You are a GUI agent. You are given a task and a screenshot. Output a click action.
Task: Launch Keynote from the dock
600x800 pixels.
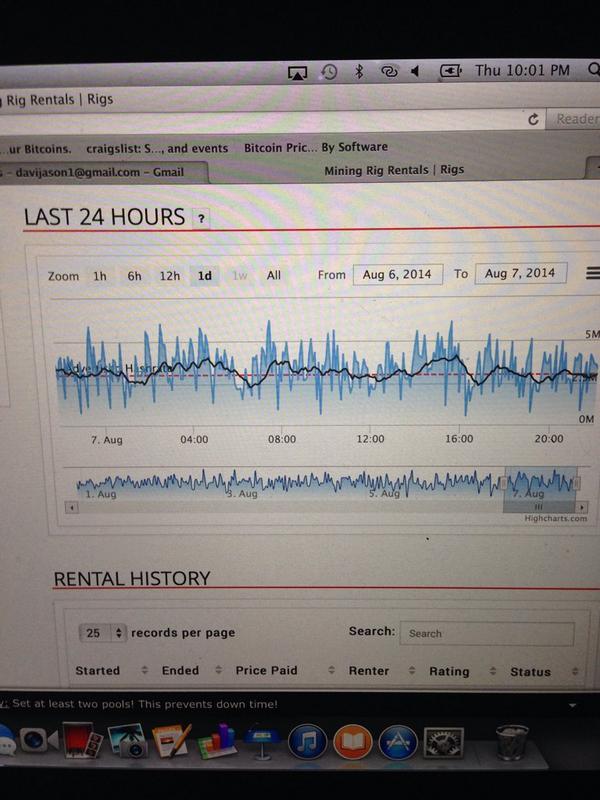tap(262, 742)
